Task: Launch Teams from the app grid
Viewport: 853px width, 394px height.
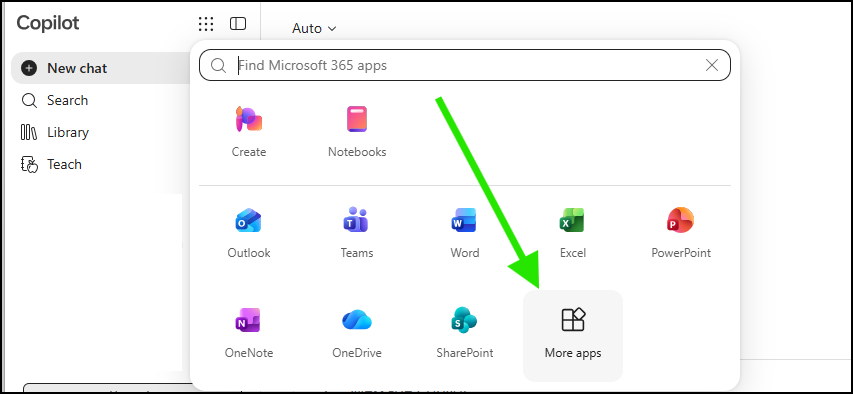Action: pyautogui.click(x=357, y=233)
